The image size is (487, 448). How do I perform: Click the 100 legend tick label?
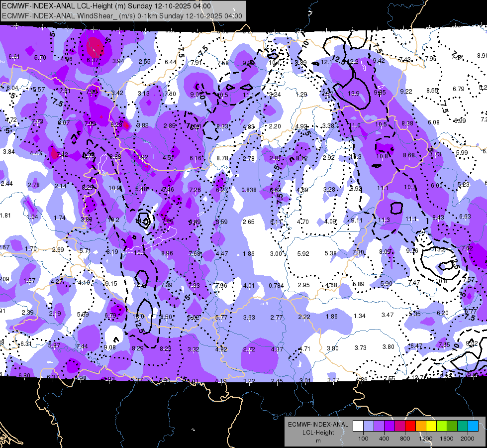coord(363,439)
